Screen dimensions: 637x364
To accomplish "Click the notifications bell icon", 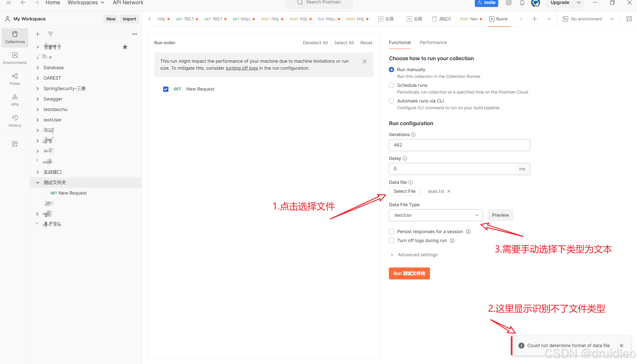I will point(522,3).
